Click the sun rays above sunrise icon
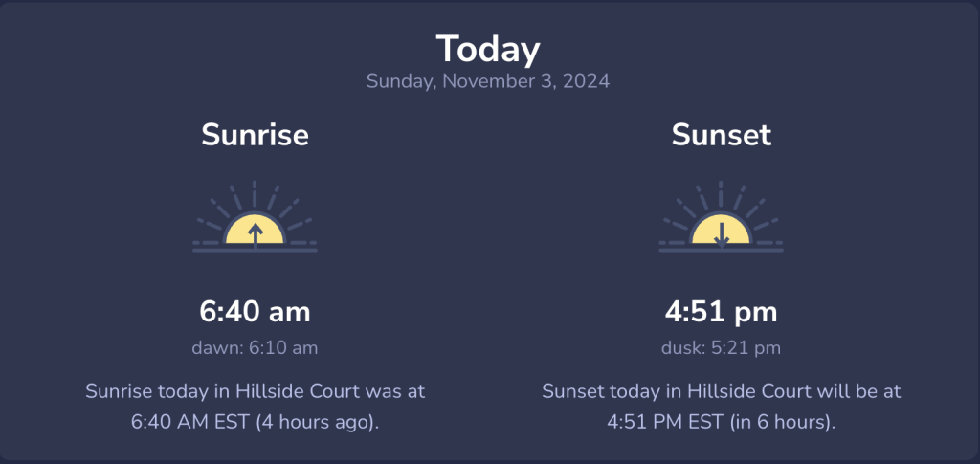 coord(255,201)
